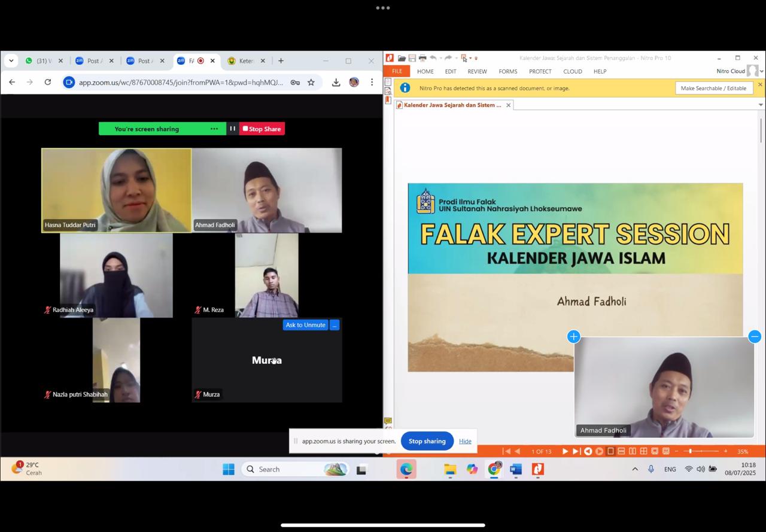Click the Save icon in Nitro toolbar
Image resolution: width=766 pixels, height=532 pixels.
pos(412,58)
